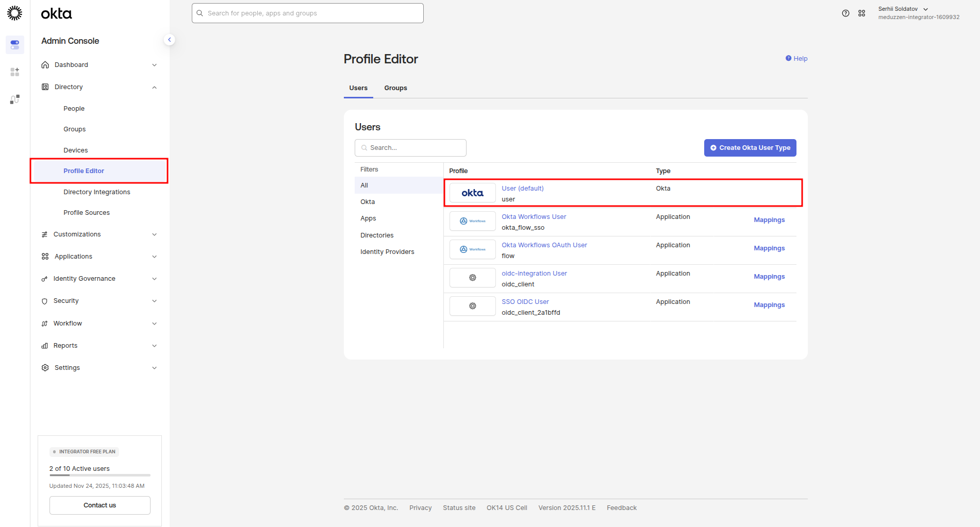980x527 pixels.
Task: Click the Dashboard home icon
Action: tap(45, 65)
